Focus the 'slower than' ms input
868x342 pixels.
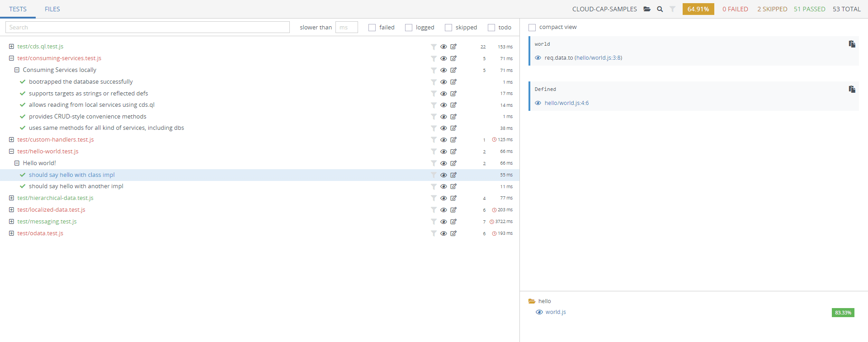pos(347,27)
